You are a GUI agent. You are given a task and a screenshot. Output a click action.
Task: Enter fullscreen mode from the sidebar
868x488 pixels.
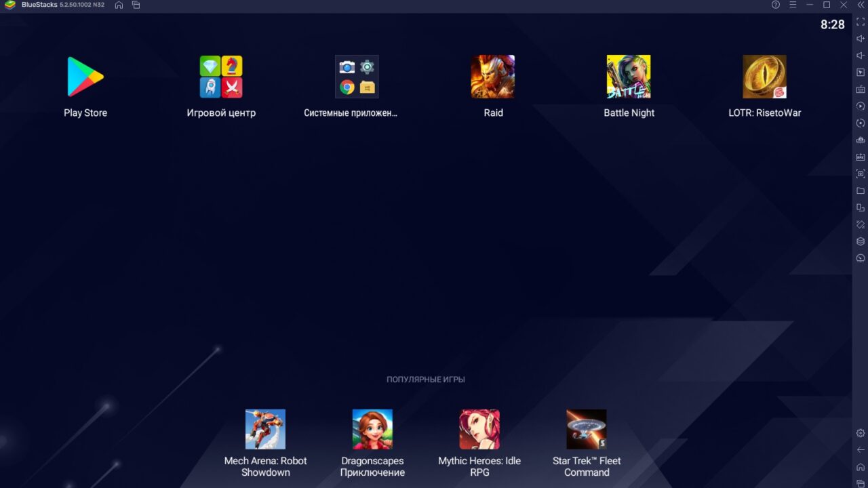(860, 21)
